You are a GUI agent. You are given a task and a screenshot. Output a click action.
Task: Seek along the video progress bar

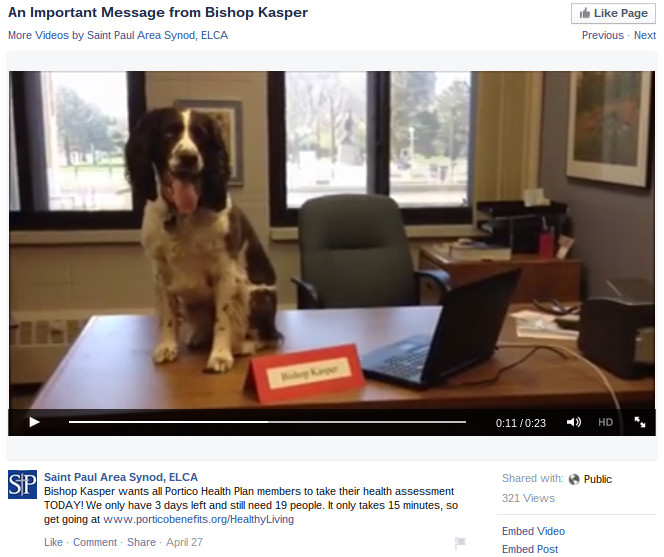click(267, 422)
